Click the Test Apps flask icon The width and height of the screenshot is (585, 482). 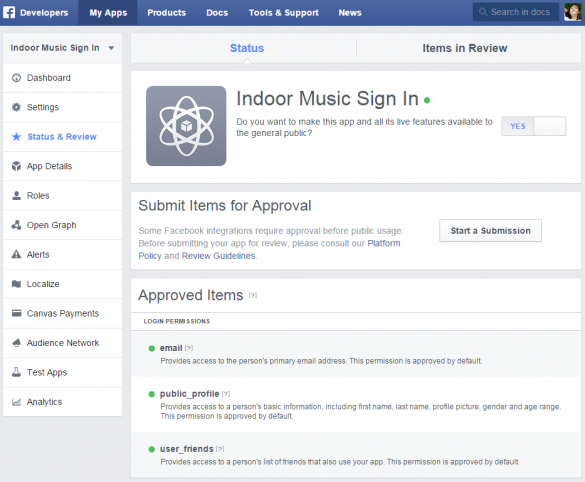(16, 372)
